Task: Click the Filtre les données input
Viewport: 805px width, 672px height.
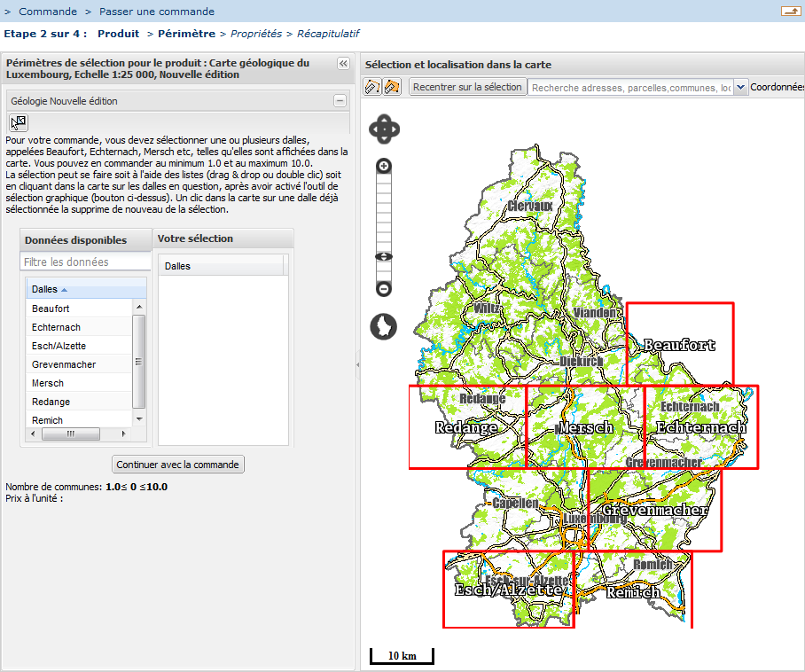Action: [85, 262]
